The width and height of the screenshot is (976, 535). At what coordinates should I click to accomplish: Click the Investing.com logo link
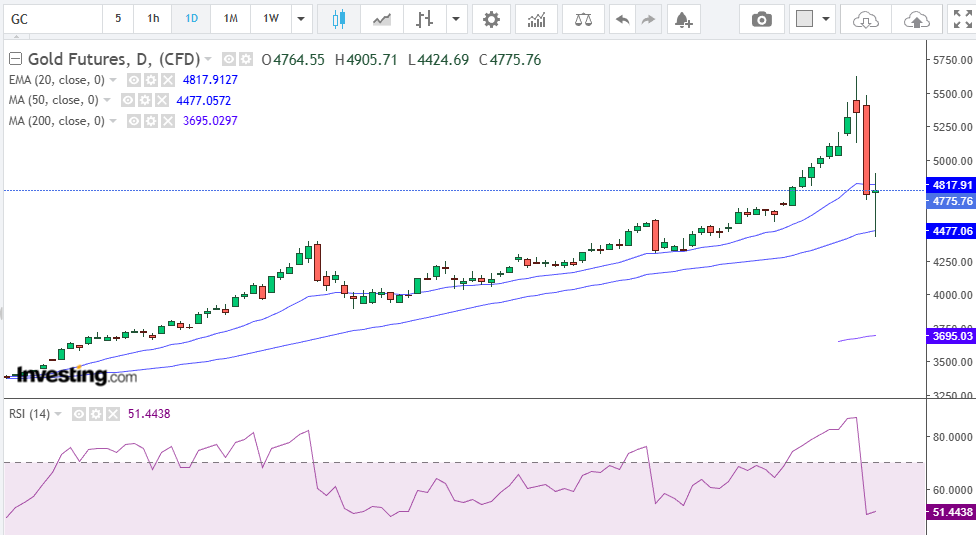(x=75, y=376)
